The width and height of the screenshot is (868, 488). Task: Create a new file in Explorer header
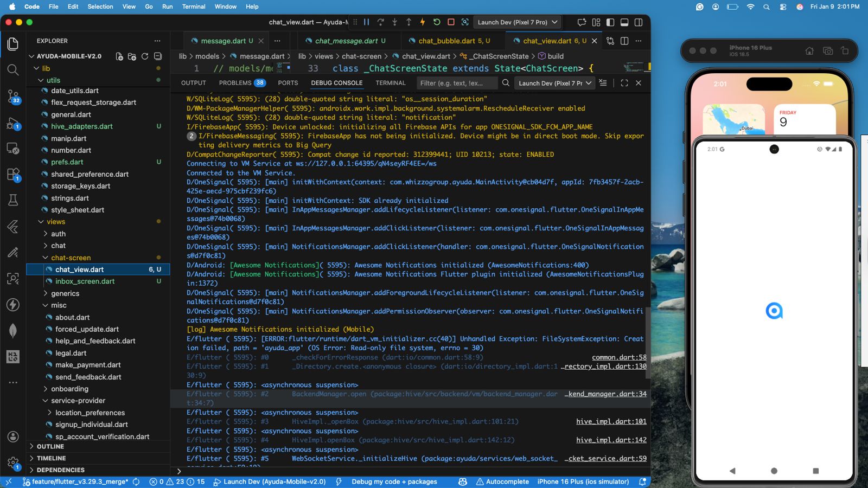click(119, 56)
